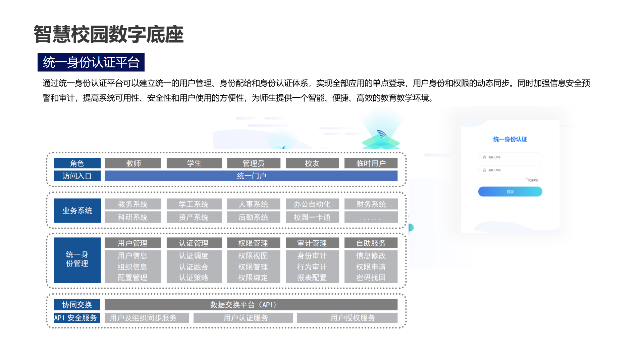The image size is (644, 362).
Task: Click the 用户认证服务 box
Action: coord(246,317)
